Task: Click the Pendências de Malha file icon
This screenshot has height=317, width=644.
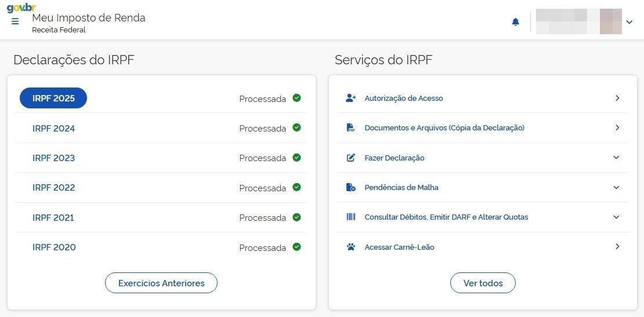Action: (350, 187)
